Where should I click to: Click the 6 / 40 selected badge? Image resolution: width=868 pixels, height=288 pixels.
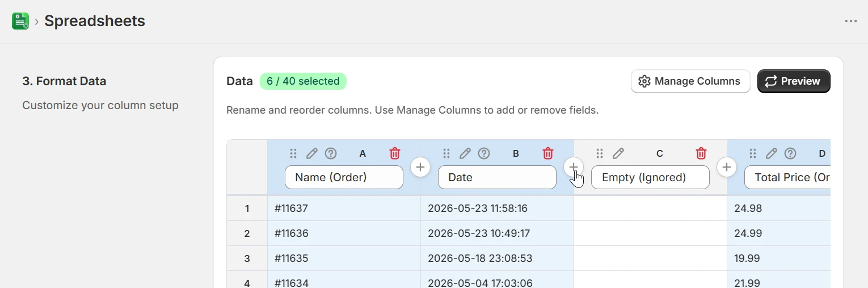(303, 81)
